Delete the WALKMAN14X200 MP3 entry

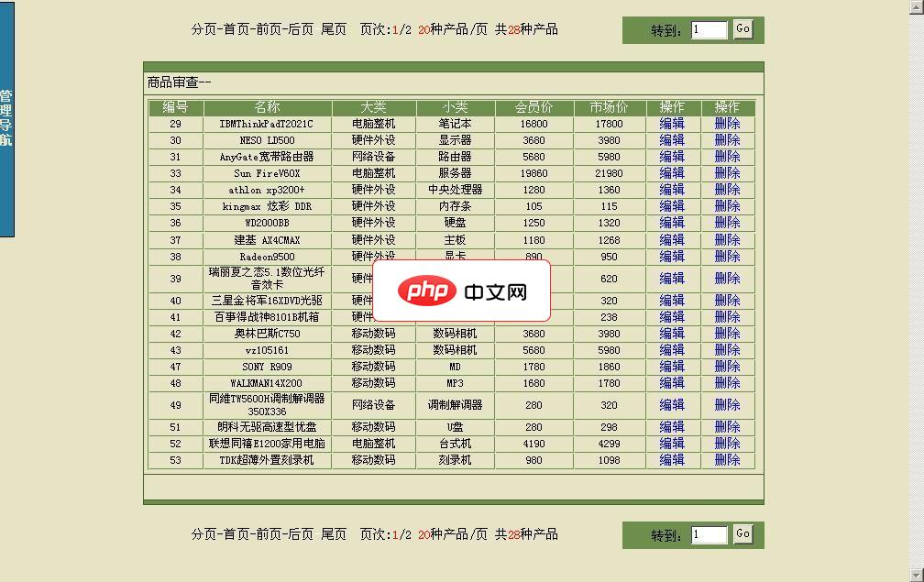coord(727,382)
